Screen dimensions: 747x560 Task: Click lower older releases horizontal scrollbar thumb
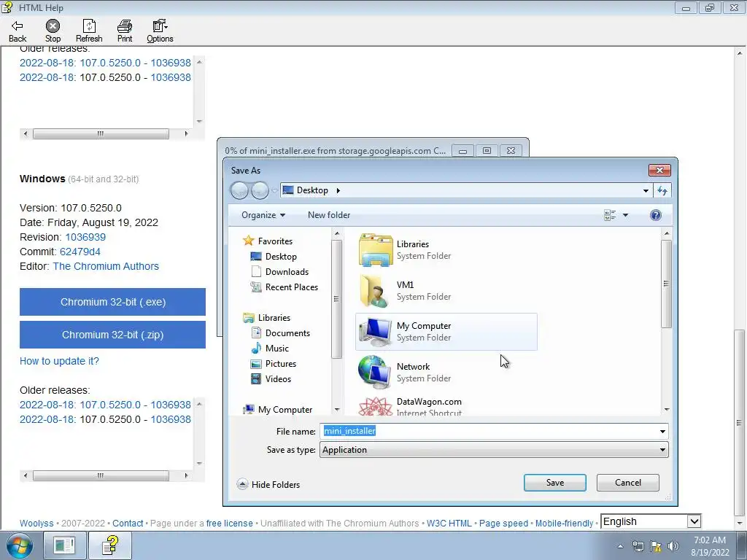click(101, 475)
